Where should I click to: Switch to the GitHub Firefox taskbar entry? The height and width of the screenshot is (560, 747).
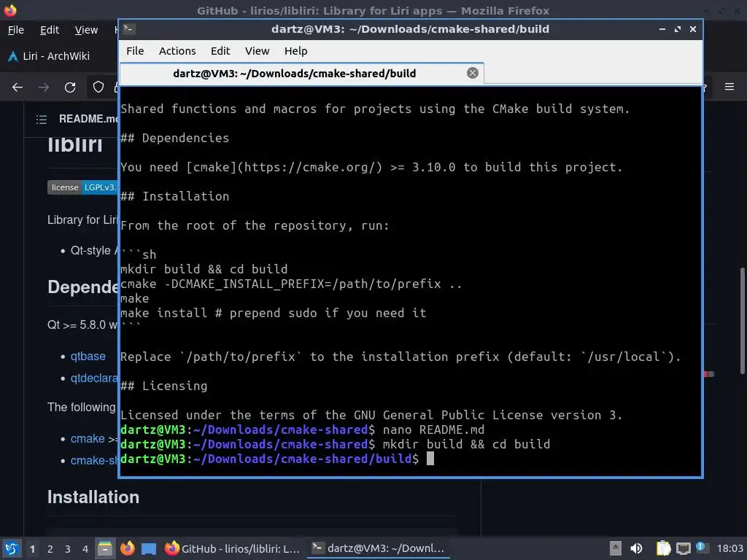(x=233, y=548)
